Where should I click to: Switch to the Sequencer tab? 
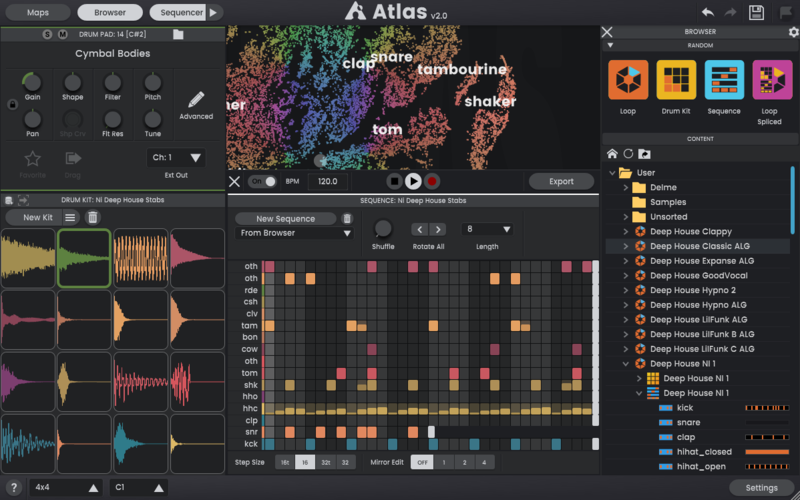coord(177,13)
